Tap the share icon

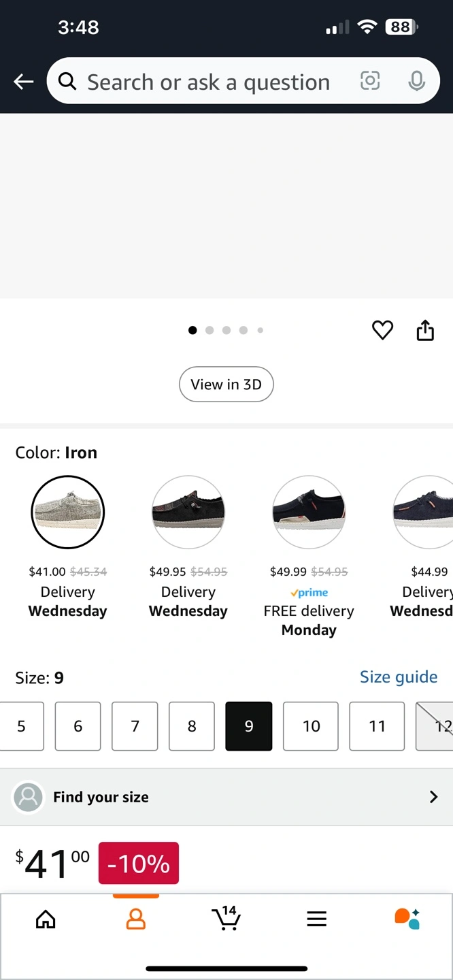tap(425, 330)
